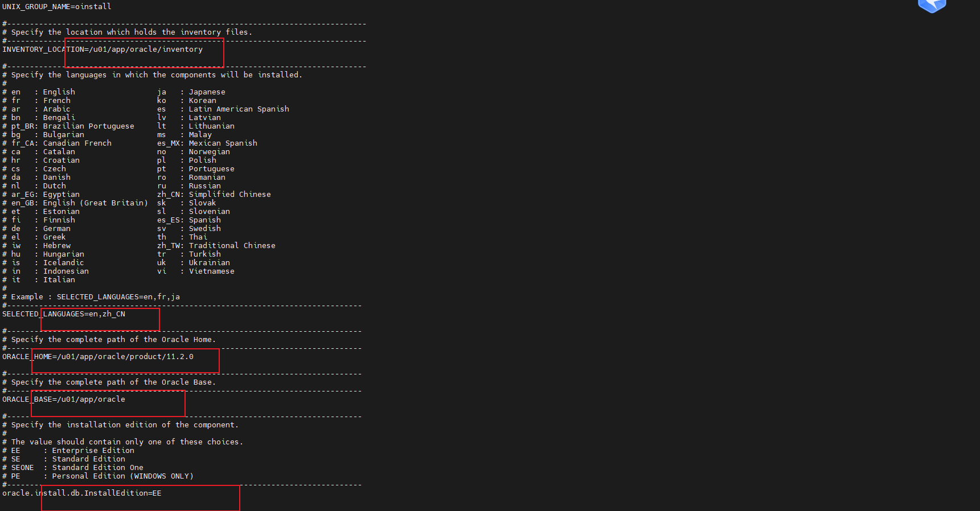The height and width of the screenshot is (511, 980).
Task: Click the 'en_GB: English (Great Britain)' entry
Action: (x=80, y=203)
